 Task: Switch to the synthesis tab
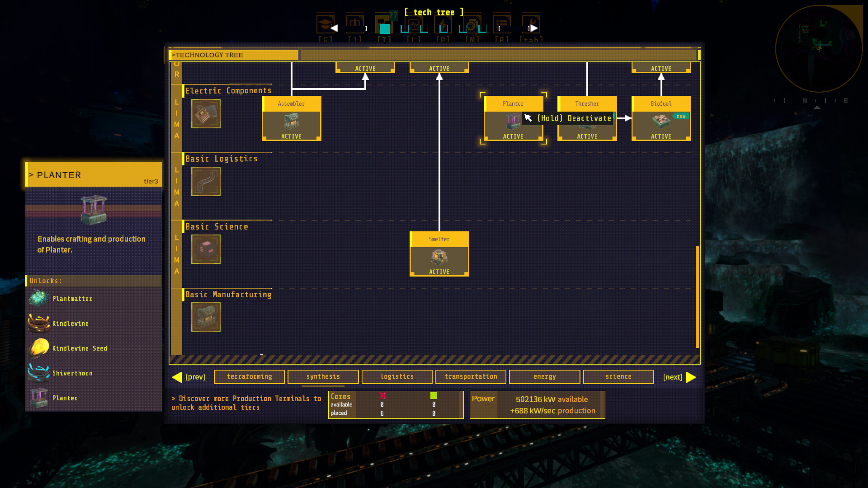pyautogui.click(x=323, y=377)
